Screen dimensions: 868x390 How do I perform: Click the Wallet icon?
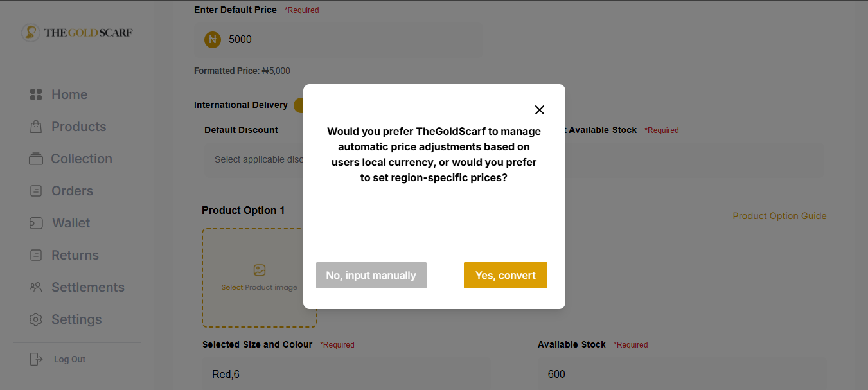pyautogui.click(x=36, y=223)
